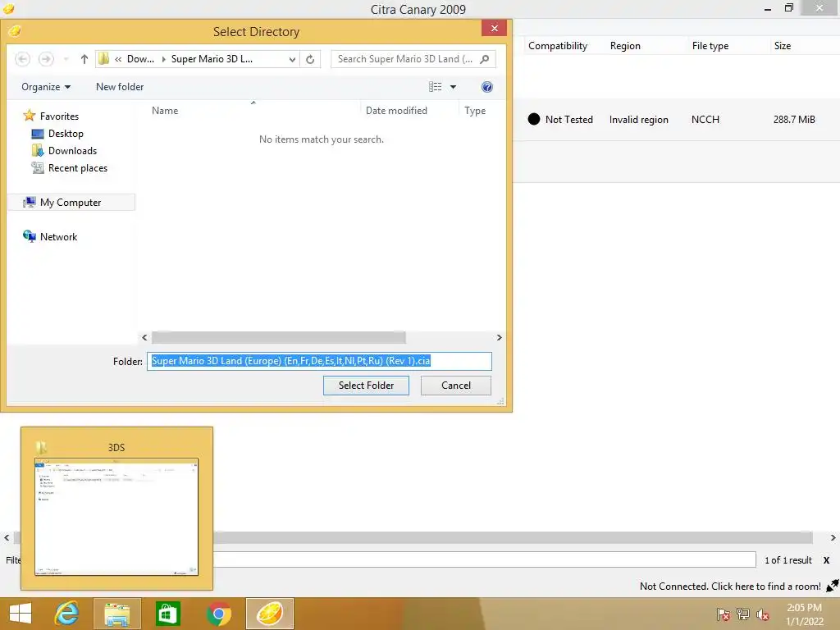Click the Folder name input field
Image resolution: width=840 pixels, height=630 pixels.
point(319,361)
